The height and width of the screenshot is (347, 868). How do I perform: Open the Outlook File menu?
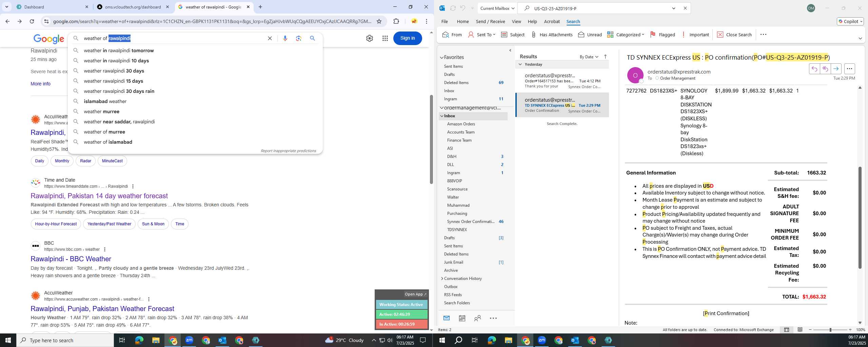pyautogui.click(x=445, y=21)
